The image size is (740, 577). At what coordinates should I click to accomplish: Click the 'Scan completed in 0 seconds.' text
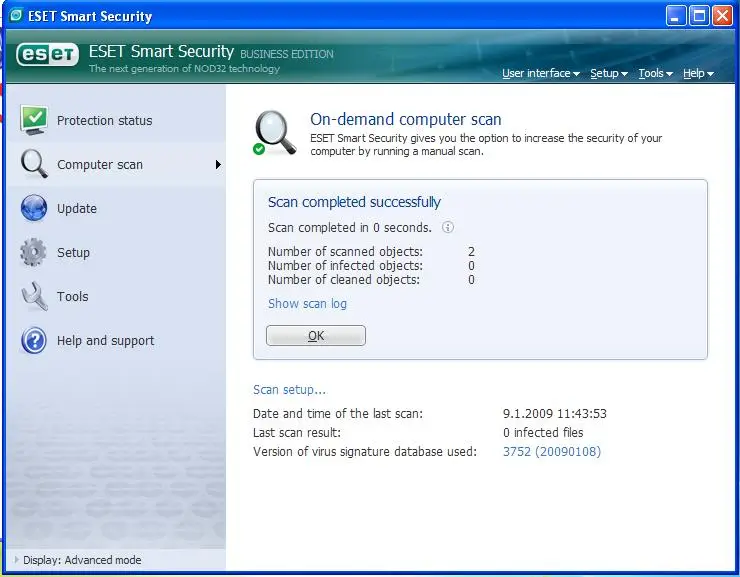350,227
